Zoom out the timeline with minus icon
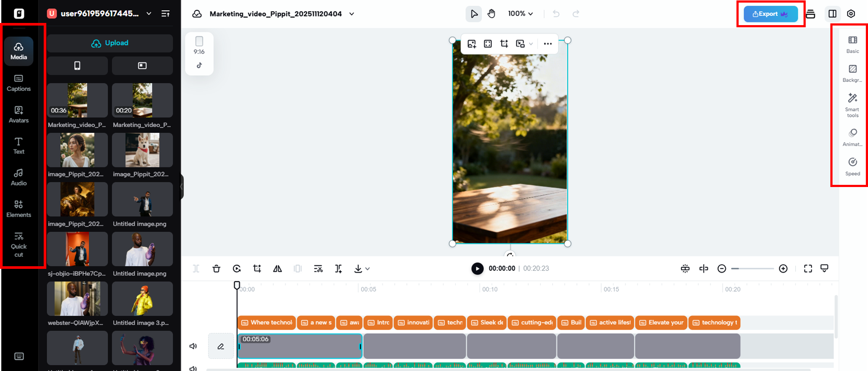This screenshot has width=868, height=371. (x=722, y=269)
